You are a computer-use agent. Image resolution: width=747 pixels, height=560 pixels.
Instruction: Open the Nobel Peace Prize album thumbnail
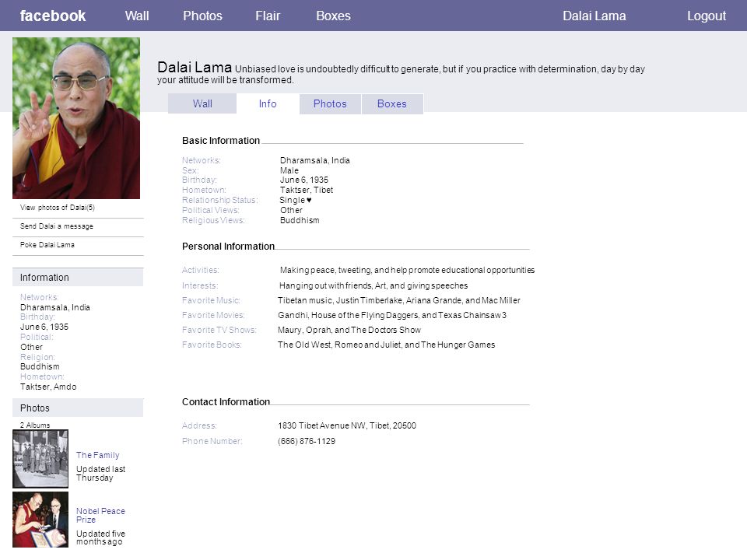(40, 520)
